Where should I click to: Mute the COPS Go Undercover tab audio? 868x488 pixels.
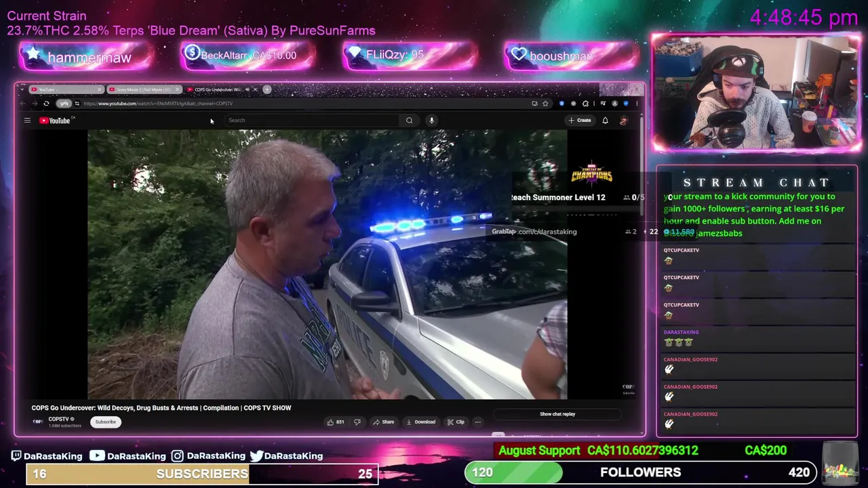pos(247,89)
